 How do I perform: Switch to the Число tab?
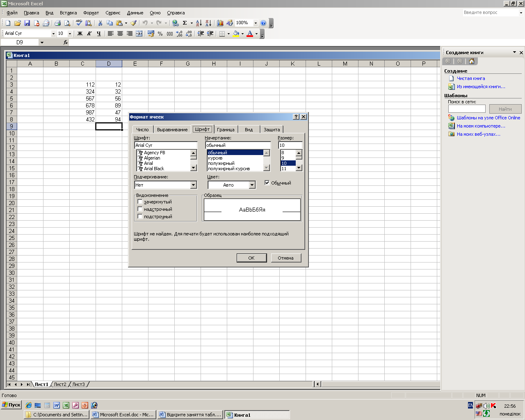tap(142, 130)
